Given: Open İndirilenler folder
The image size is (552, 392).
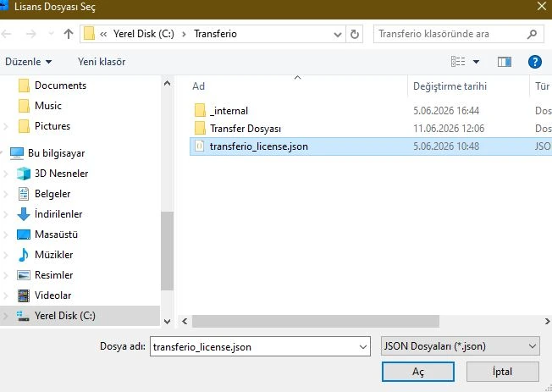Looking at the screenshot, I should (x=58, y=214).
